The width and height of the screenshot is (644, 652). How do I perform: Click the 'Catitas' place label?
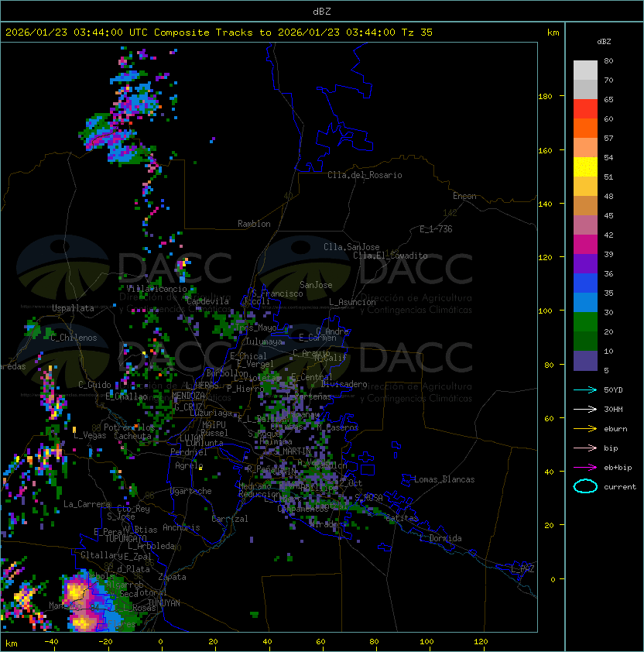click(402, 519)
